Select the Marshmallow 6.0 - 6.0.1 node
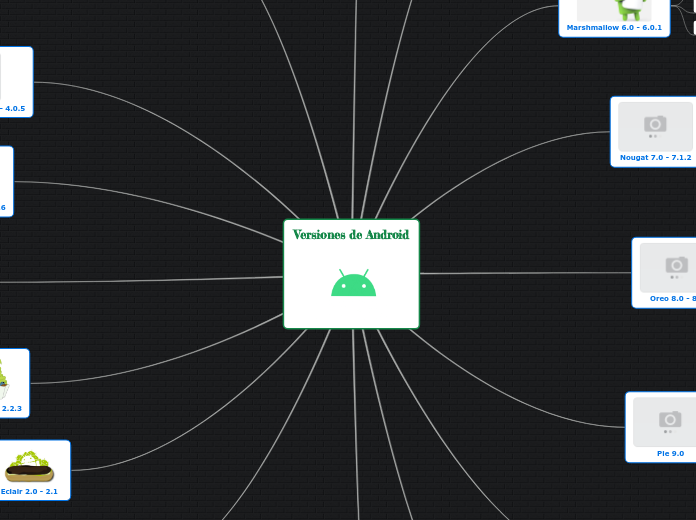The height and width of the screenshot is (520, 696). pyautogui.click(x=614, y=18)
